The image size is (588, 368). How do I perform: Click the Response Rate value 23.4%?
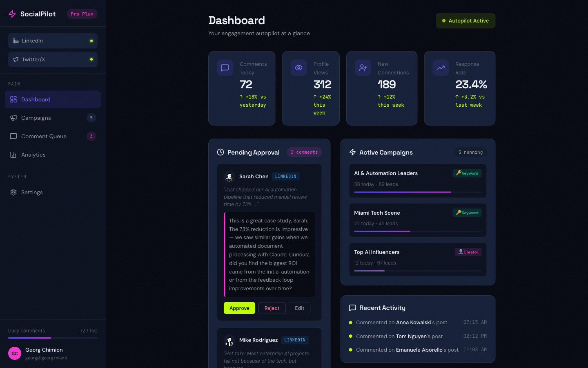(471, 84)
